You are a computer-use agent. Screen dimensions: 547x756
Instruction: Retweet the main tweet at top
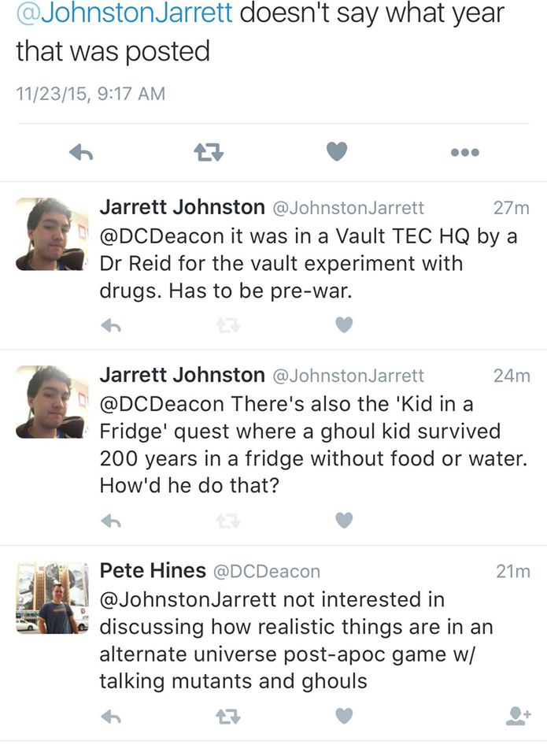[x=209, y=153]
